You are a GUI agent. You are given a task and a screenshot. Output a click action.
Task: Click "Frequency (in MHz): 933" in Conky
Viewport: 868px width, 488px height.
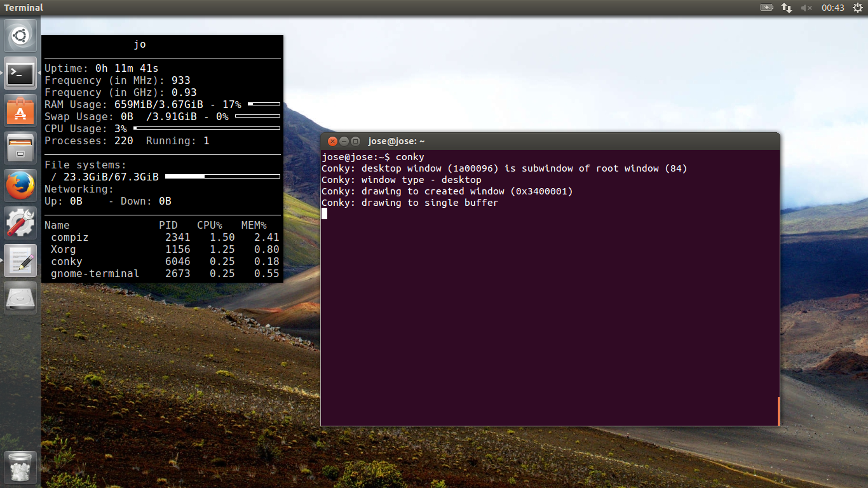tap(118, 80)
